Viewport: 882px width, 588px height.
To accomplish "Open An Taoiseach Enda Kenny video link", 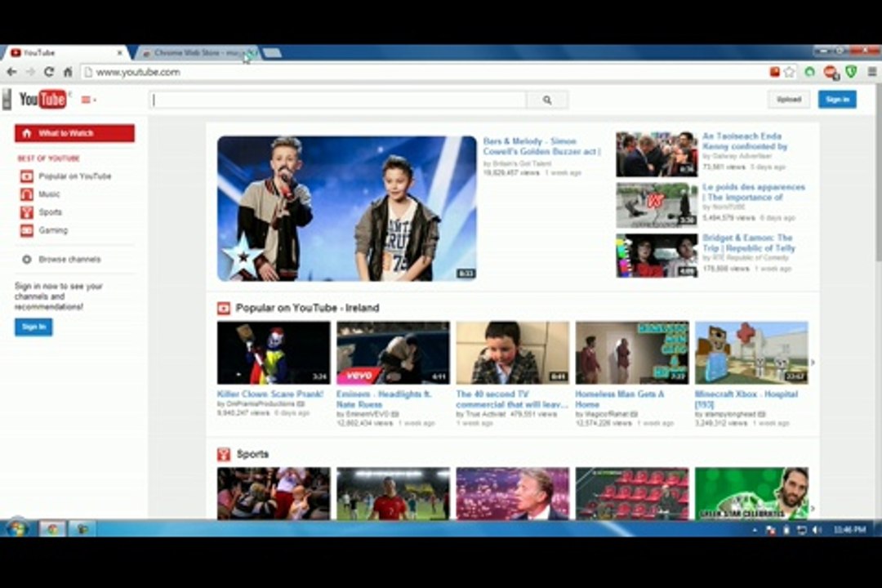I will pos(745,141).
